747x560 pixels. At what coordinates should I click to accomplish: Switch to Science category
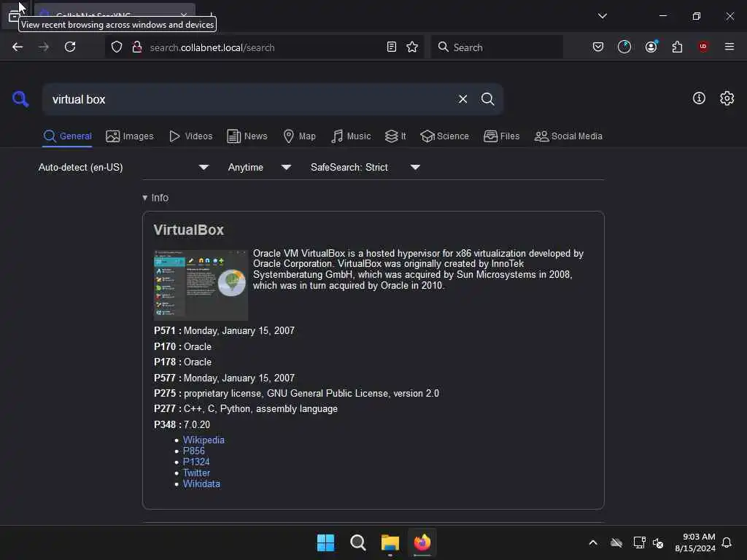[444, 136]
